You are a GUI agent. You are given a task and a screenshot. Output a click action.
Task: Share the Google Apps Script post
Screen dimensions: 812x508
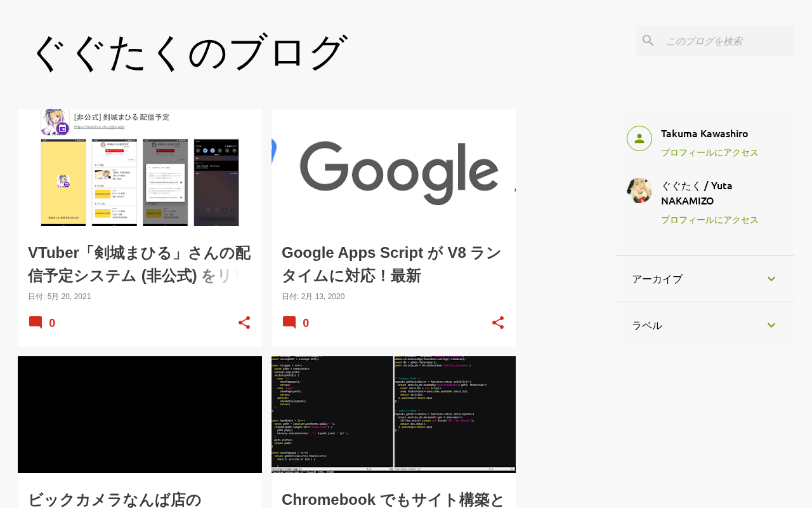pyautogui.click(x=498, y=323)
